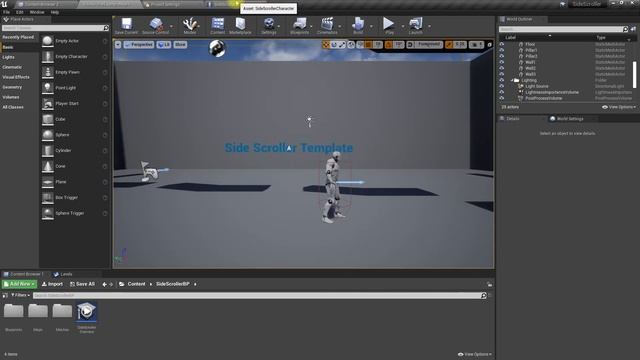Toggle visibility of Lighting folder
Screen dimensions: 640x360
502,80
